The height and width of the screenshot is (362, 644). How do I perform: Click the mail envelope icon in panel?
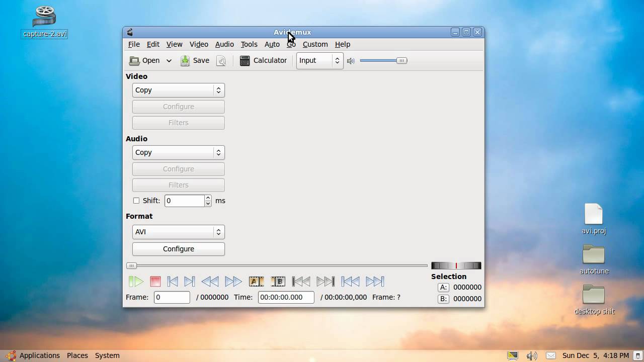(551, 355)
